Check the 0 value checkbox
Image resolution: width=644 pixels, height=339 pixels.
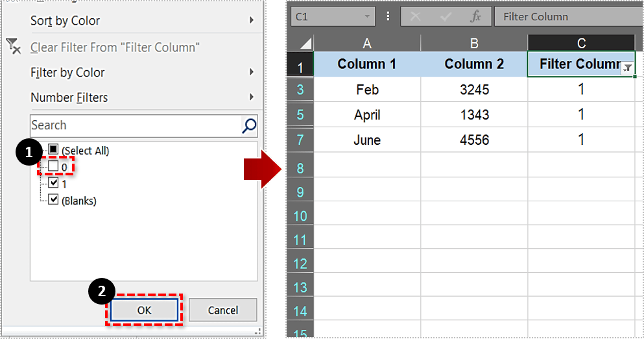53,167
